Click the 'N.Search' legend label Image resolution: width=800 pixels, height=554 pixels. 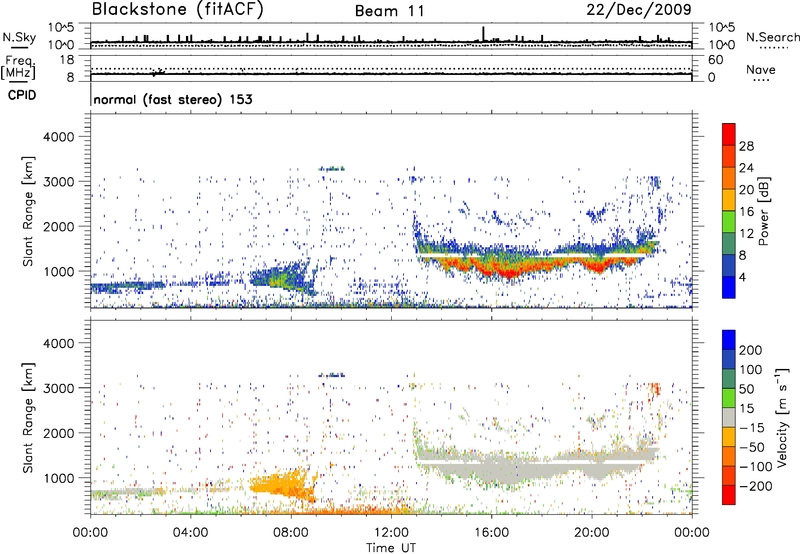(x=772, y=37)
